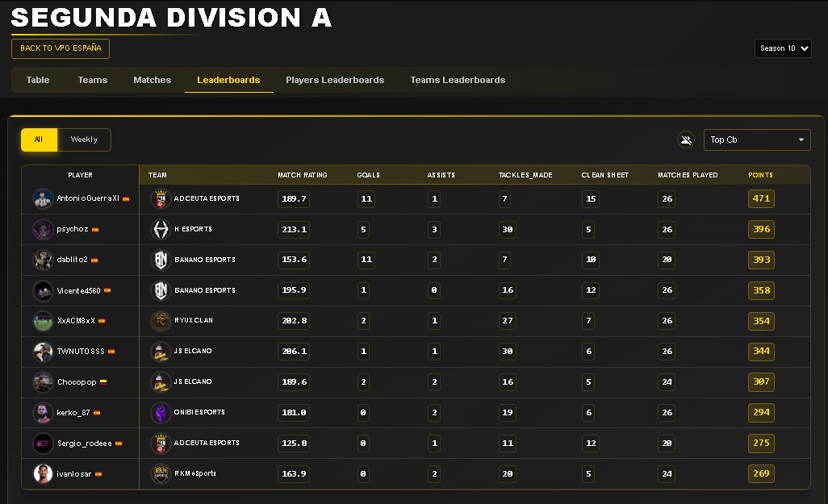Click ivanlosar player avatar
828x504 pixels.
pyautogui.click(x=43, y=474)
